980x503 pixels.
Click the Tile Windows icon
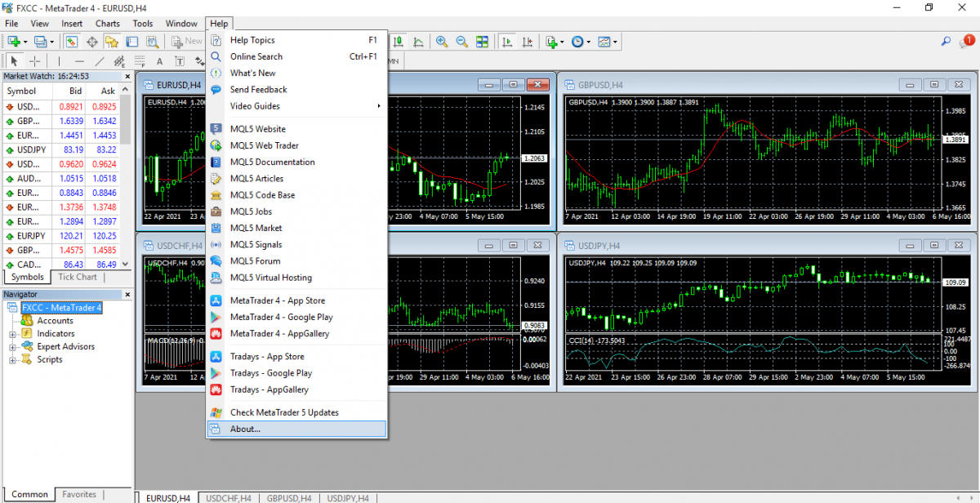pyautogui.click(x=482, y=41)
